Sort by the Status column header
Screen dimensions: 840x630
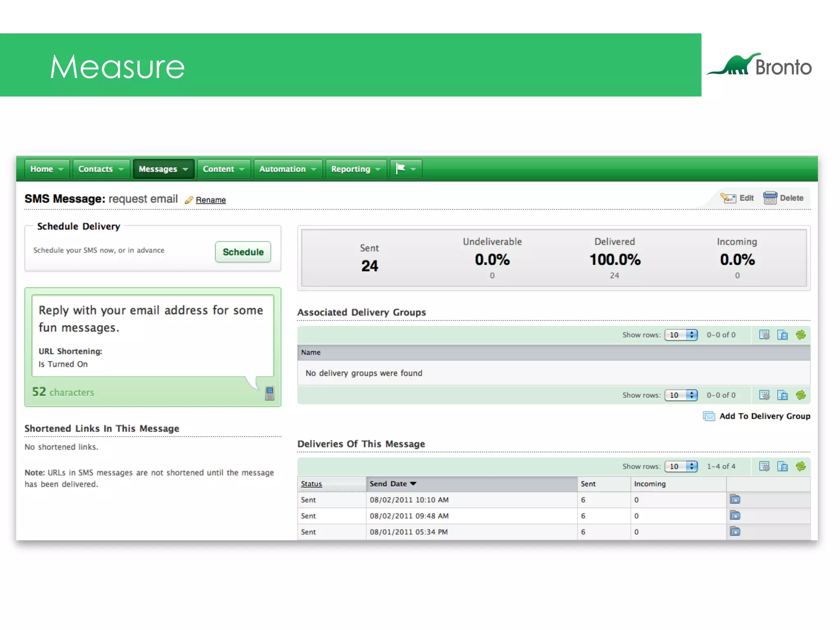(x=311, y=484)
